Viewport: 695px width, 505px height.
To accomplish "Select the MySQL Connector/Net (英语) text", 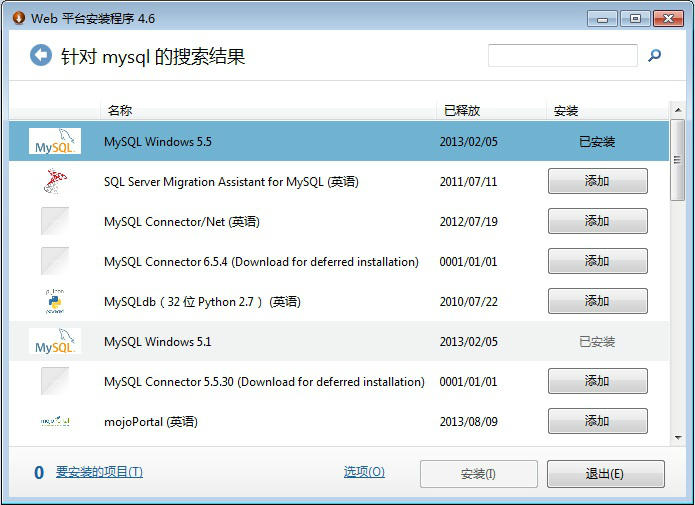I will click(x=182, y=221).
